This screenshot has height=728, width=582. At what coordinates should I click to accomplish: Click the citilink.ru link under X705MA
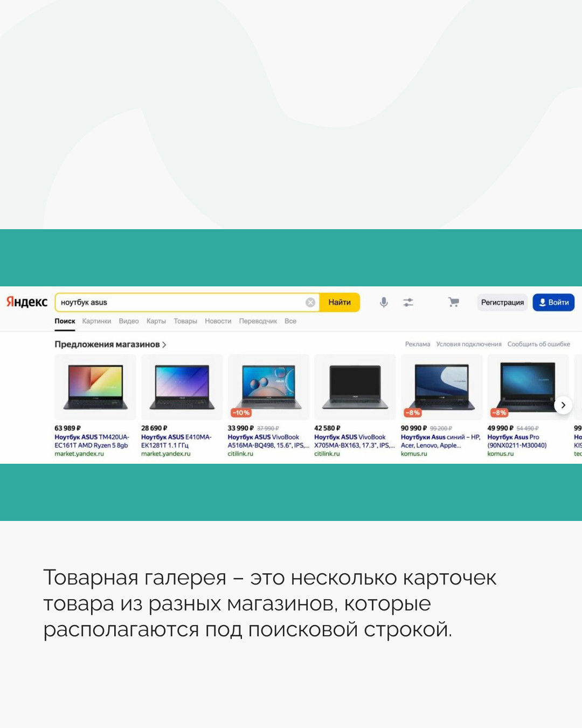(327, 454)
